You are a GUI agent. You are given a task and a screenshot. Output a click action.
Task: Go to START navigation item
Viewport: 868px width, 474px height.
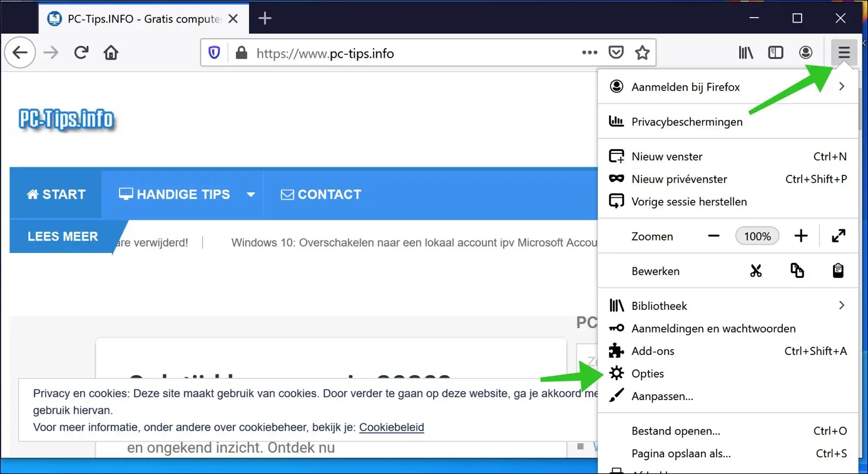point(56,194)
